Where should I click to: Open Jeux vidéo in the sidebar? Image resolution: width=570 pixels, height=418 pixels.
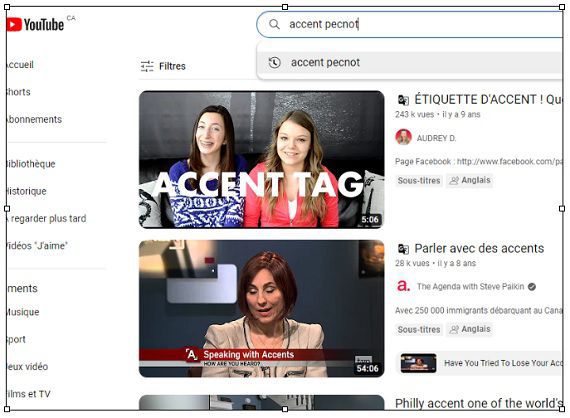(x=27, y=366)
